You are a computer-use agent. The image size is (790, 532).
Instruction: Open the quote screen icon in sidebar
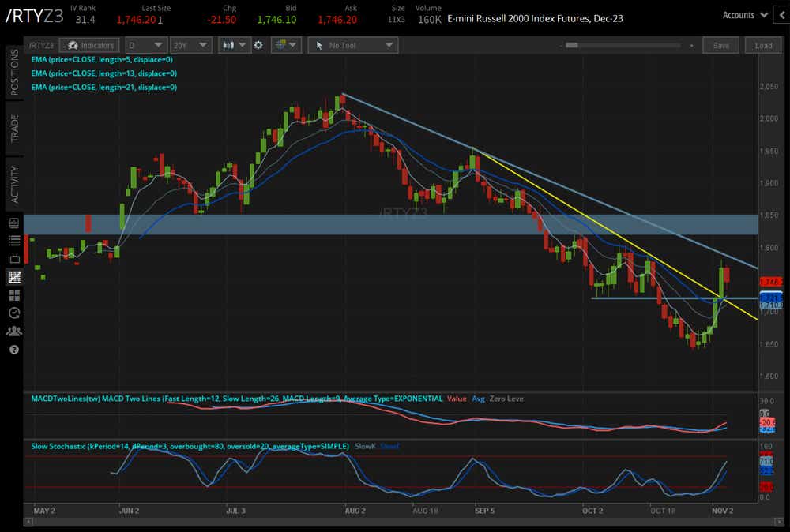[x=14, y=223]
